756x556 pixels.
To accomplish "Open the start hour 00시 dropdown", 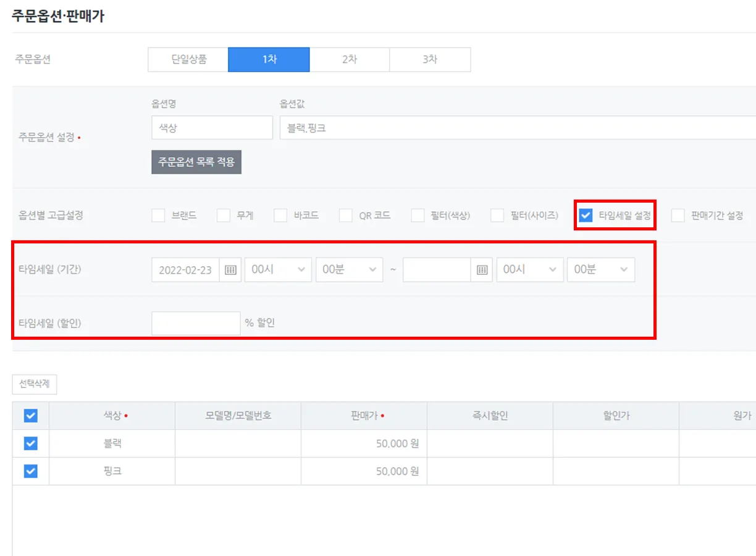I will tap(278, 270).
